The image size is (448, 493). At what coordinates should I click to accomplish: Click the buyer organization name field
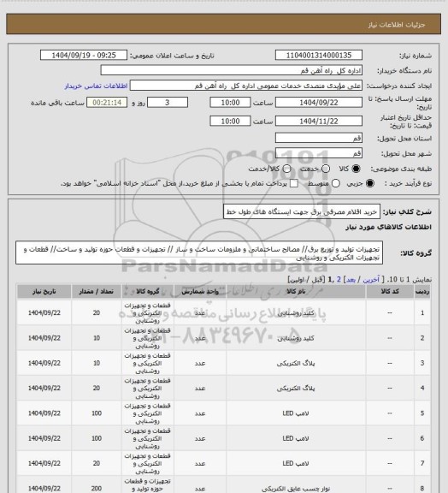tap(231, 70)
